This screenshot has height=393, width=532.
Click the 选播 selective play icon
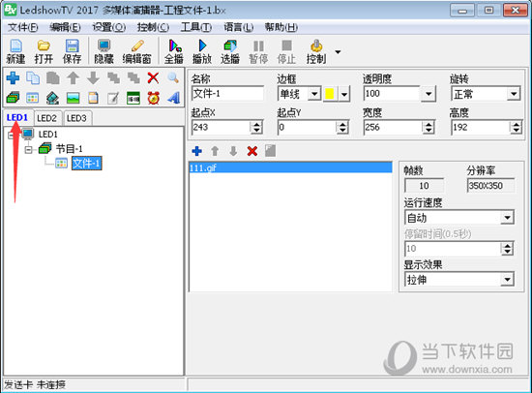click(230, 51)
